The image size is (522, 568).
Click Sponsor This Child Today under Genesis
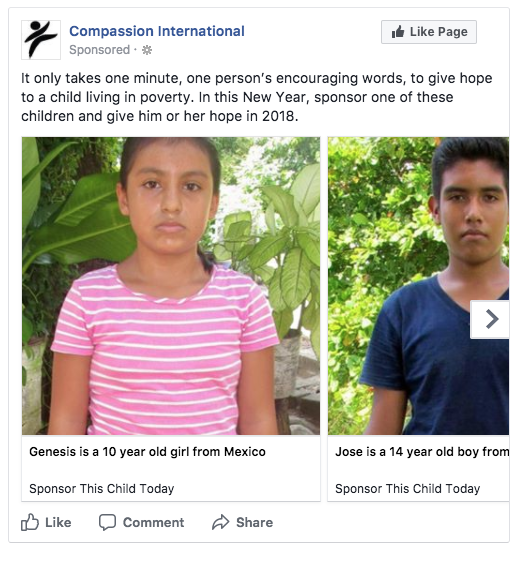coord(102,489)
